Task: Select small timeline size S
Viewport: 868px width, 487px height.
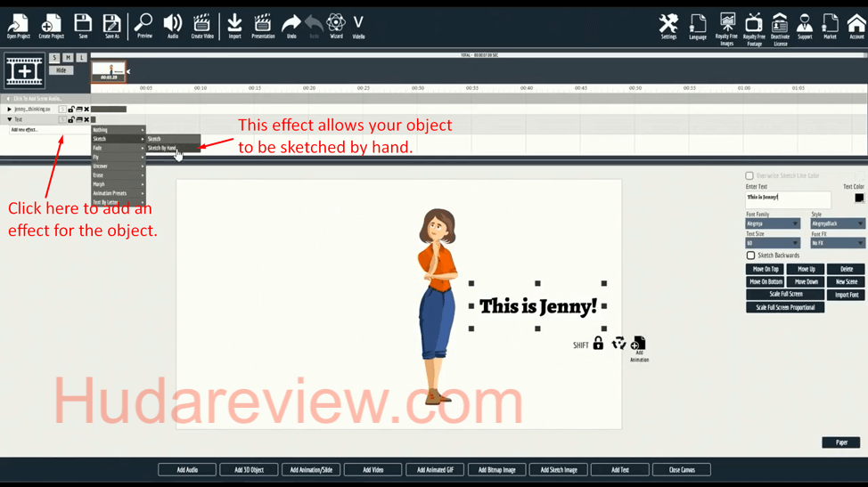Action: point(54,58)
